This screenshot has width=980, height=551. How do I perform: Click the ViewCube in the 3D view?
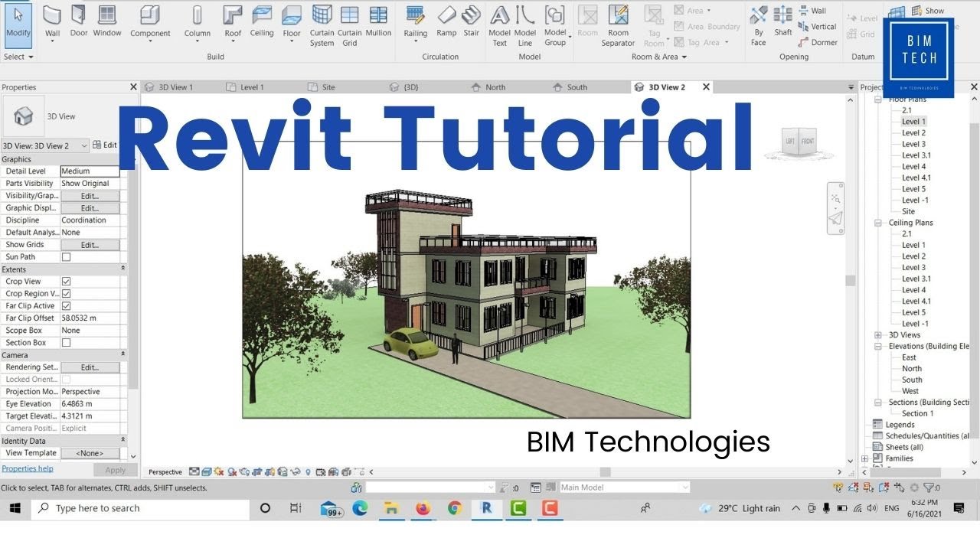(799, 142)
